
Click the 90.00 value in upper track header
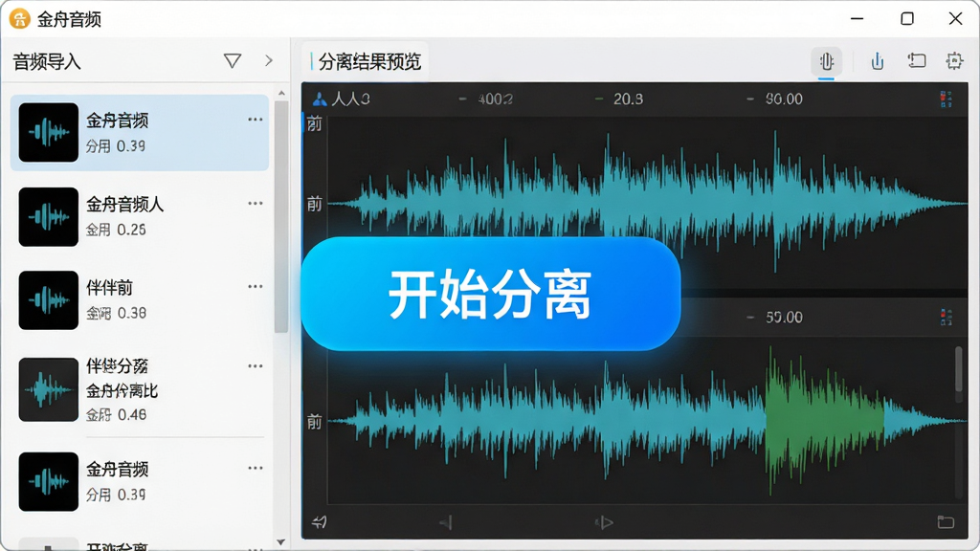click(x=784, y=99)
